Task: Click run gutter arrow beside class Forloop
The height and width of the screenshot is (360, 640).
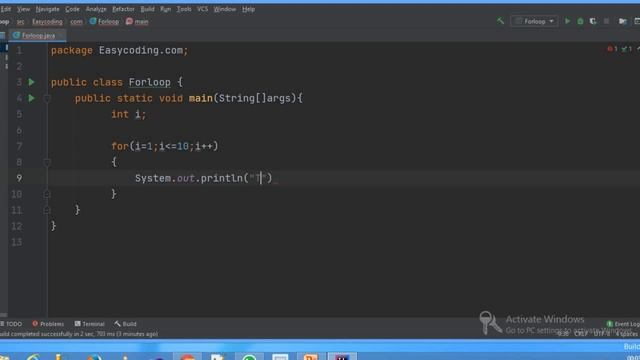Action: tap(31, 82)
